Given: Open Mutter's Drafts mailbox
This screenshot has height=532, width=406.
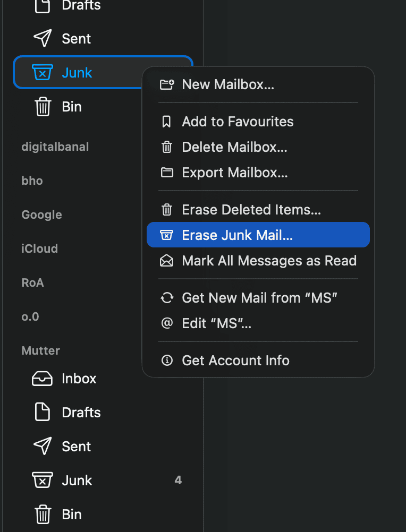Looking at the screenshot, I should (x=103, y=412).
